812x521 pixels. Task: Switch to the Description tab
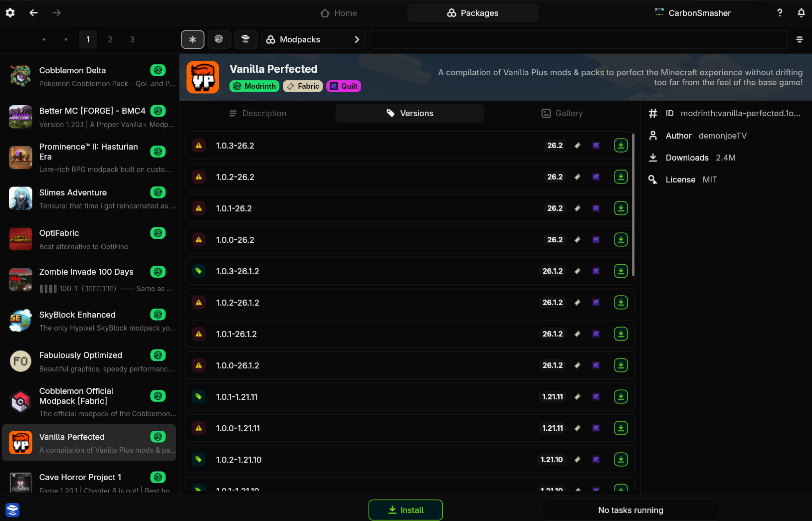click(x=258, y=113)
